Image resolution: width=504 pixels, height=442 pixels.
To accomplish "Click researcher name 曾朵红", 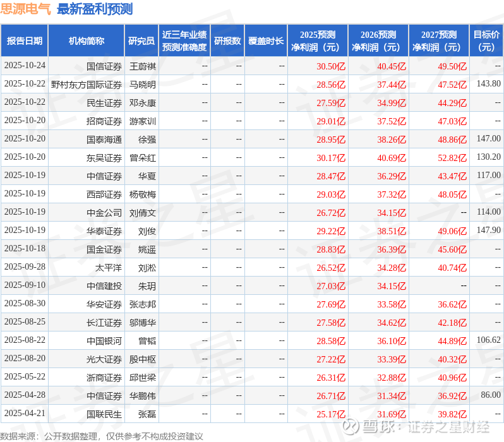I will 143,158.
